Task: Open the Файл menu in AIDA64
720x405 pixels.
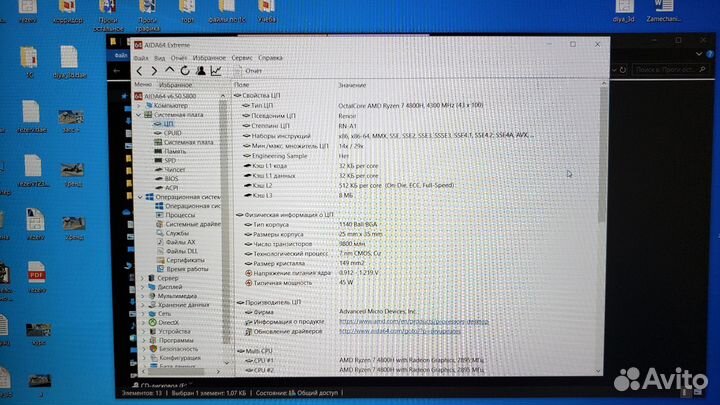Action: [x=141, y=58]
